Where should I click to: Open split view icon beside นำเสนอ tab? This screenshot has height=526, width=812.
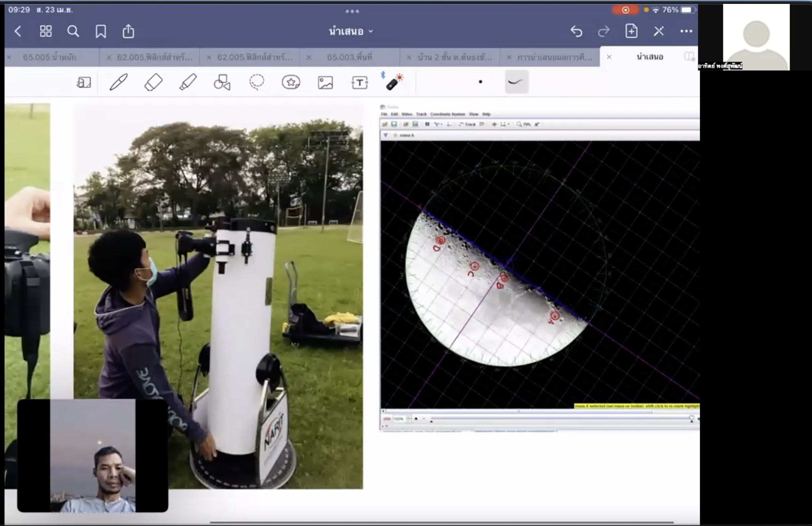point(689,57)
